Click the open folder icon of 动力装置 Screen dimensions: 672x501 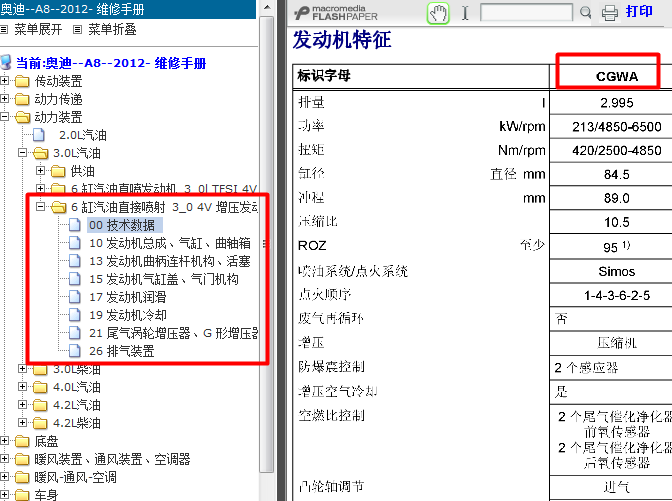22,117
